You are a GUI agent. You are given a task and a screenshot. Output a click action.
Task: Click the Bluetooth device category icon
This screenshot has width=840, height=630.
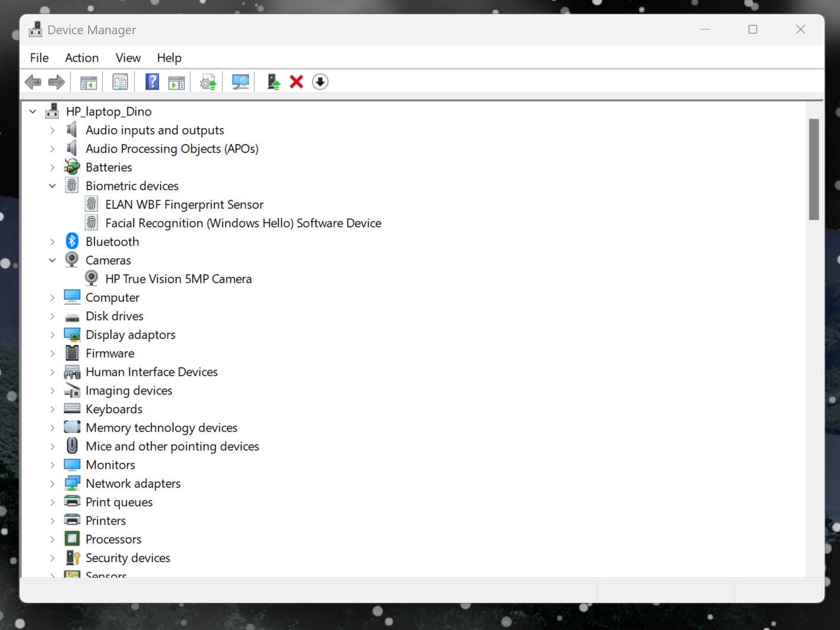(71, 241)
